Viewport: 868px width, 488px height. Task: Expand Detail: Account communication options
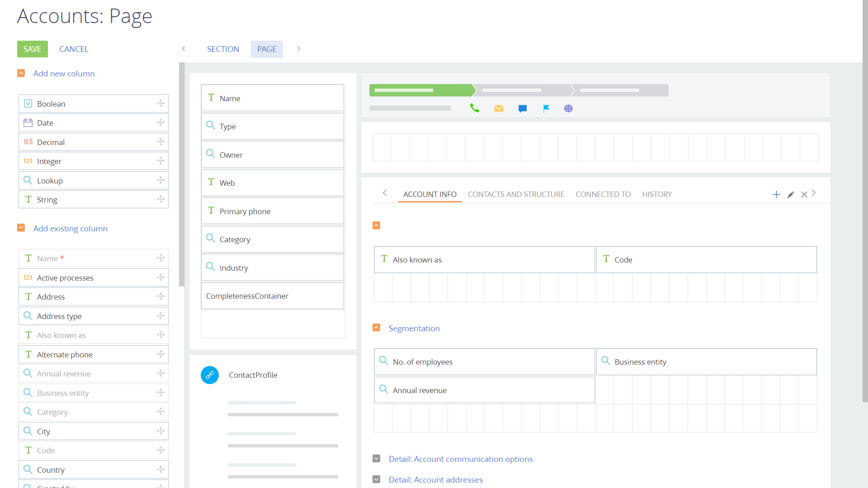click(377, 459)
